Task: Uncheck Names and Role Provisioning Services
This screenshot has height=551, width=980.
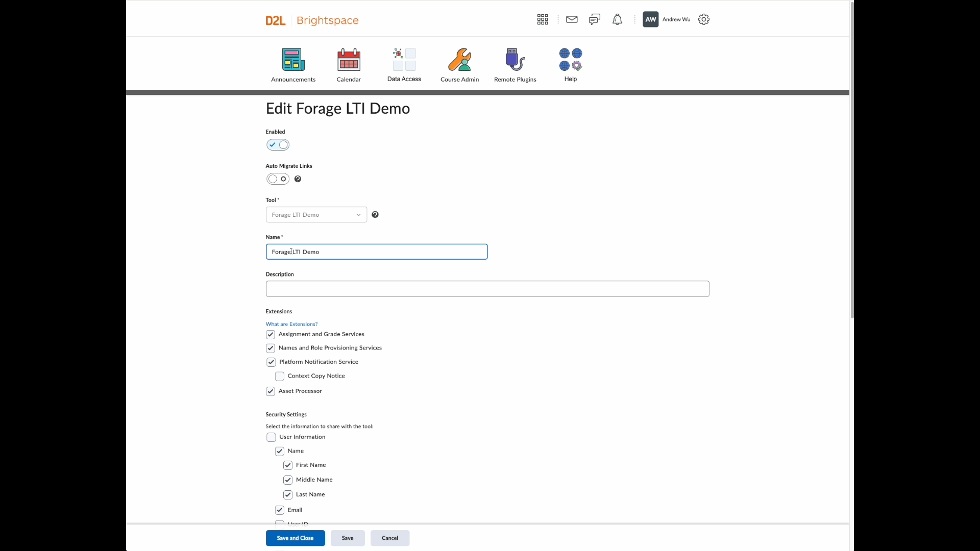Action: coord(271,348)
